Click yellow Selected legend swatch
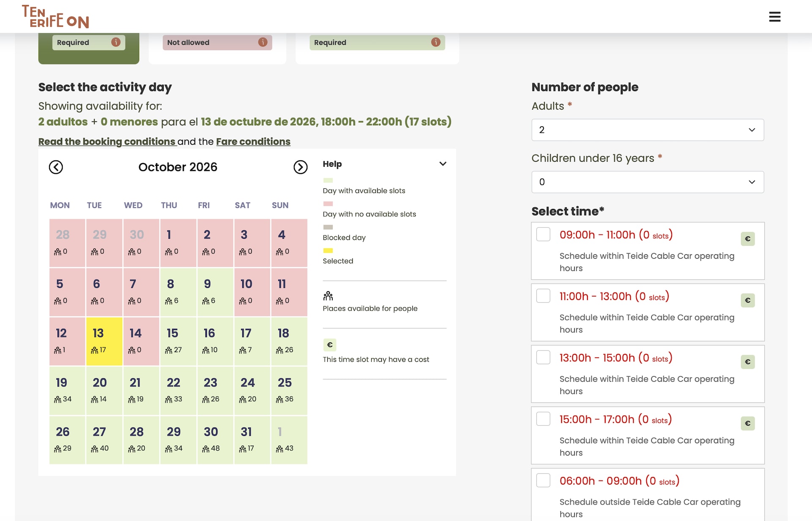 coord(328,251)
